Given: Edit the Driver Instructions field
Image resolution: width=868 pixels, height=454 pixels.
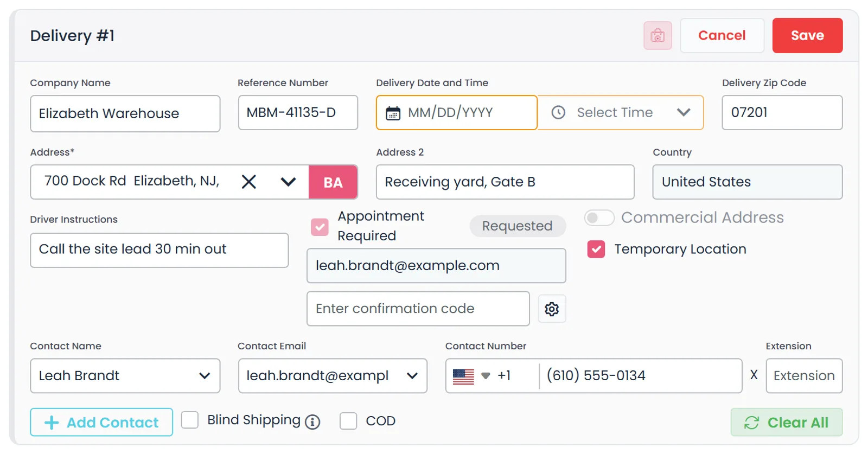Looking at the screenshot, I should pyautogui.click(x=159, y=250).
